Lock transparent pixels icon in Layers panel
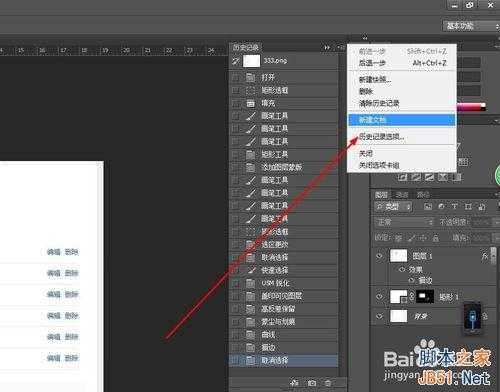Screen dimensions: 500x392 [399, 238]
